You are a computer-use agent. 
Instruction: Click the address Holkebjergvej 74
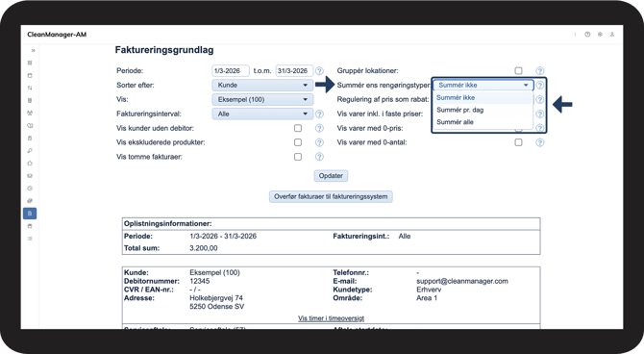pyautogui.click(x=216, y=298)
